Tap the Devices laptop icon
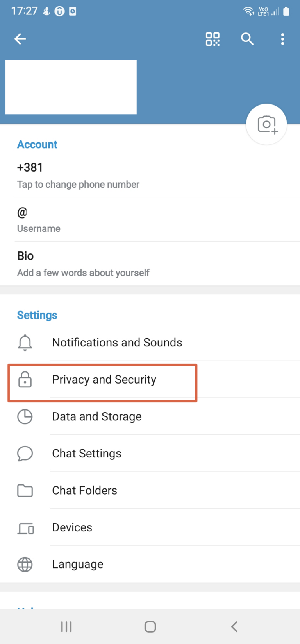The width and height of the screenshot is (300, 644). coord(26,528)
